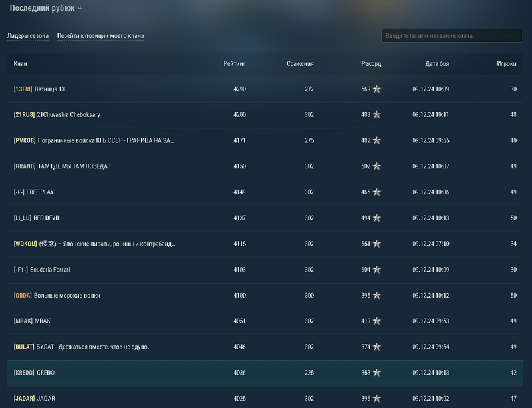
Task: Click star icon beside record 395
Action: (377, 296)
